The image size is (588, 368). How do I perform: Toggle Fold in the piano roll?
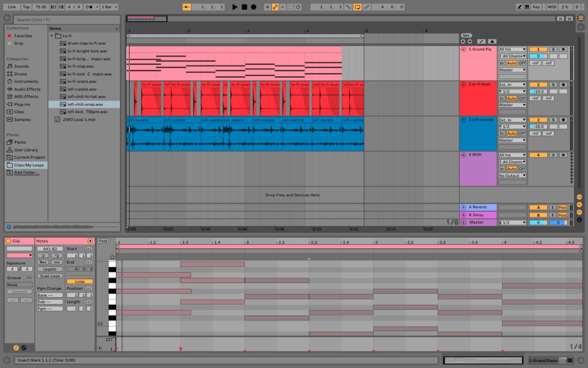point(103,241)
